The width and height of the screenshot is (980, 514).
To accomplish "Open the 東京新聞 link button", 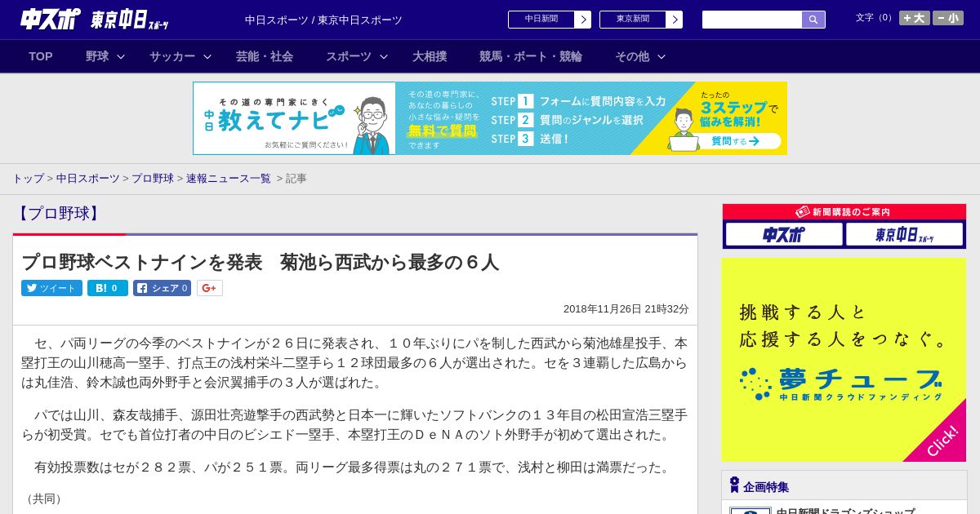I will [x=633, y=20].
